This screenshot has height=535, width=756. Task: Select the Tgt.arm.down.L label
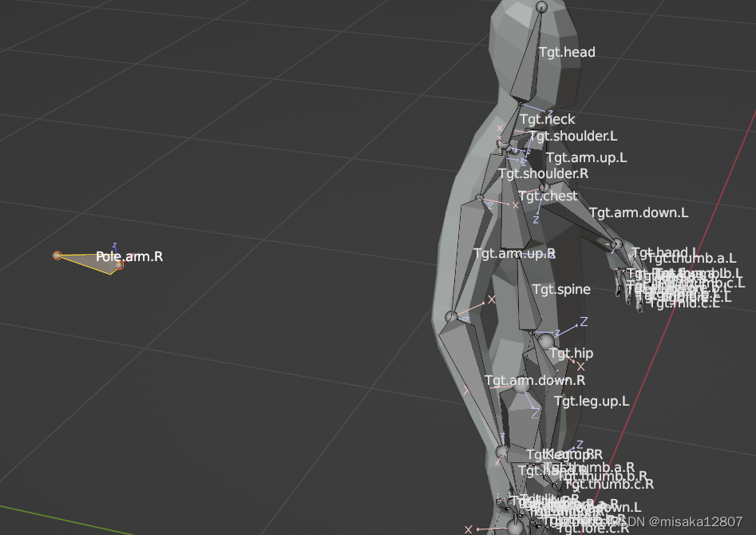(x=639, y=212)
